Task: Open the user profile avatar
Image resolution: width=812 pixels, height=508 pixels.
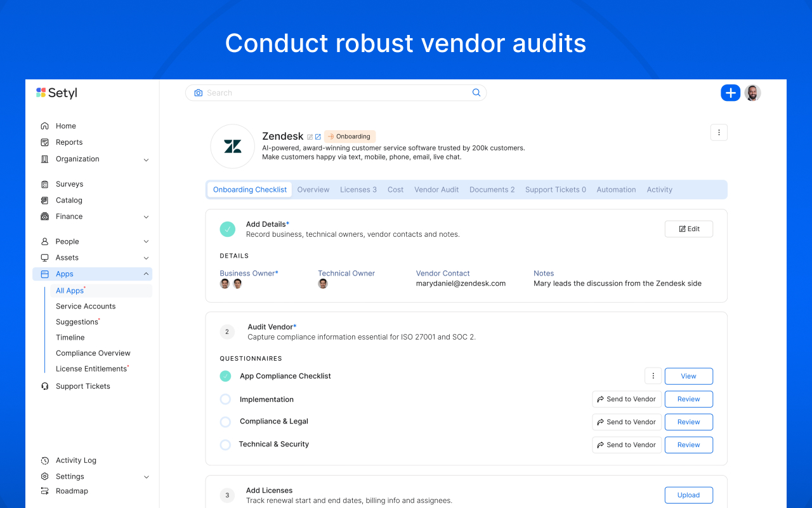Action: tap(752, 93)
